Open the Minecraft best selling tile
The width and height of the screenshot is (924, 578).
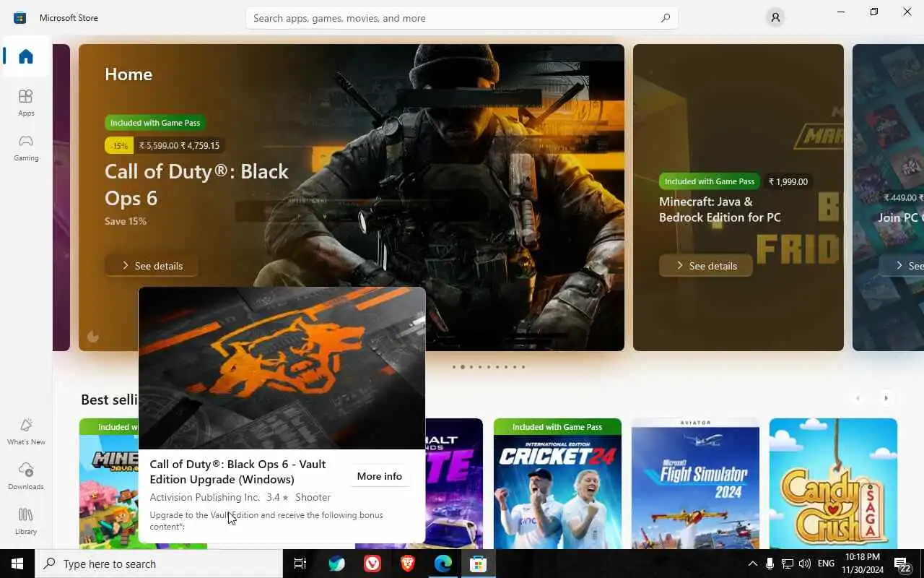coord(108,483)
